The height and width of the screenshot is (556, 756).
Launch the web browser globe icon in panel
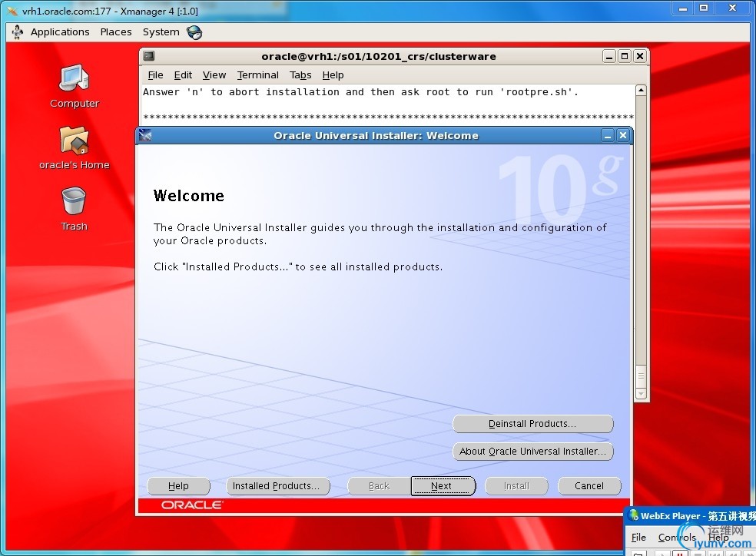point(194,32)
